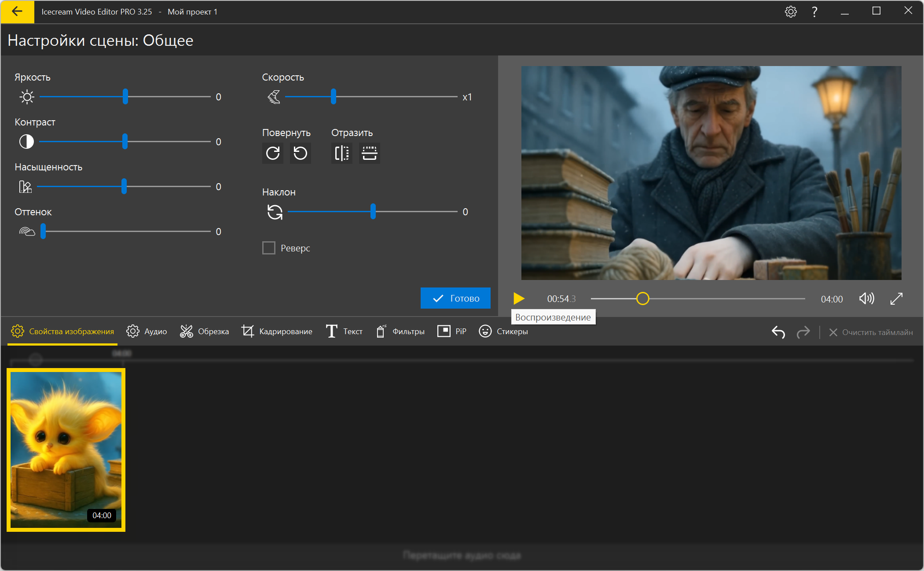This screenshot has width=924, height=571.
Task: Flip the video horizontally
Action: [x=341, y=153]
